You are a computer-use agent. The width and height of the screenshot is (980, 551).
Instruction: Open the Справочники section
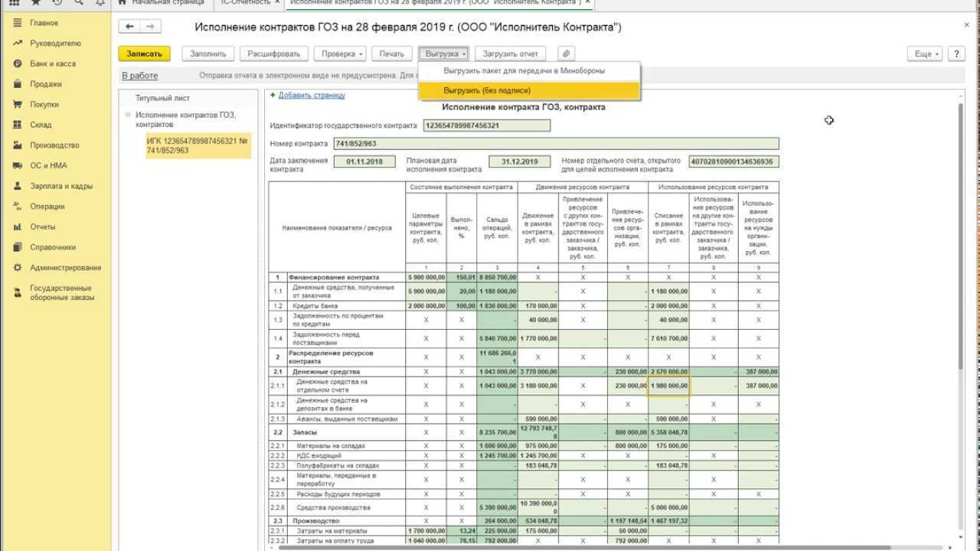pyautogui.click(x=53, y=247)
